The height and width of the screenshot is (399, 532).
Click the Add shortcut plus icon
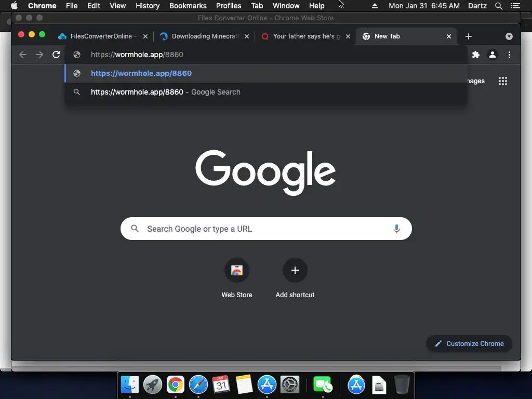(x=295, y=270)
